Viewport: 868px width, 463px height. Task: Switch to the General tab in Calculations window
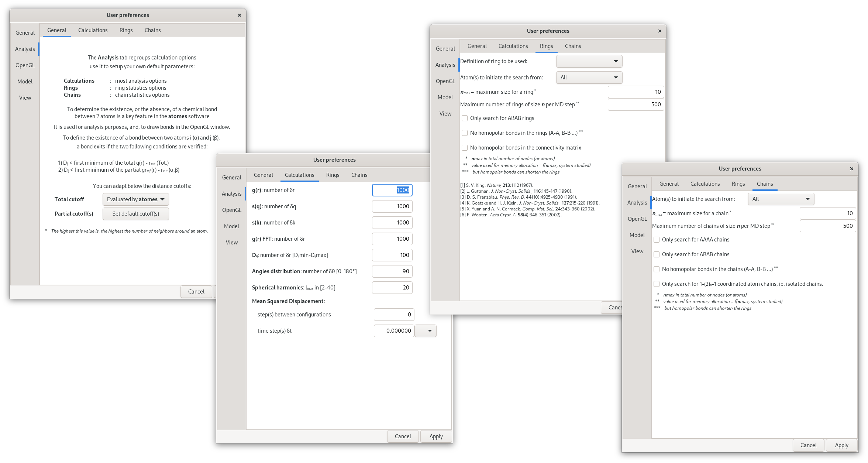click(263, 175)
